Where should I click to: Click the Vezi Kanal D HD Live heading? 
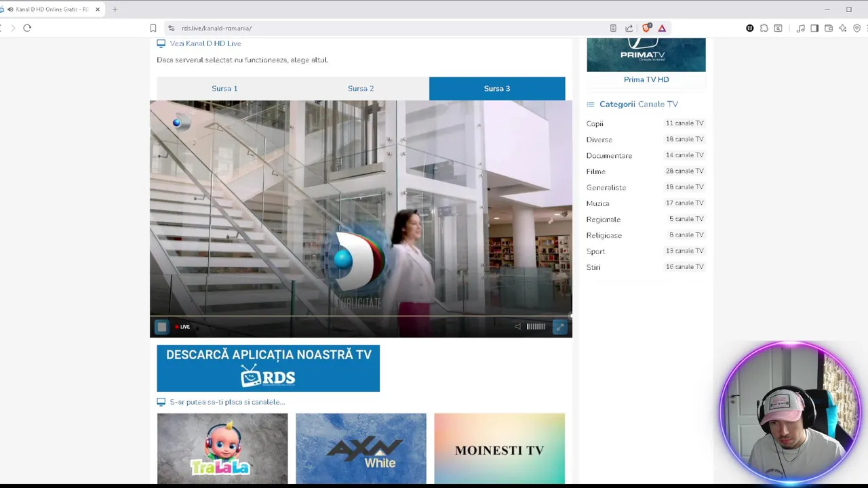coord(205,43)
